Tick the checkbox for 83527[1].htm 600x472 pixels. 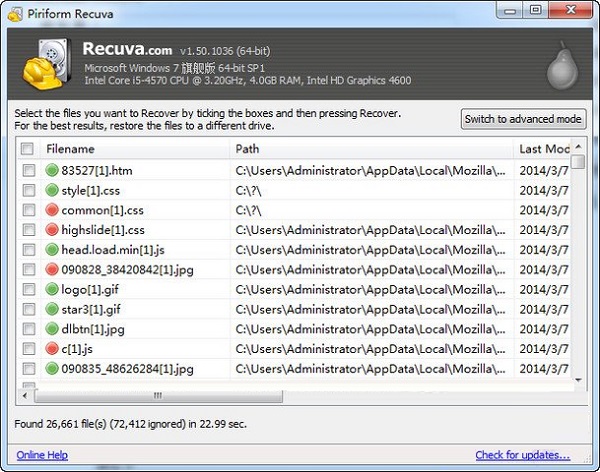(x=29, y=170)
